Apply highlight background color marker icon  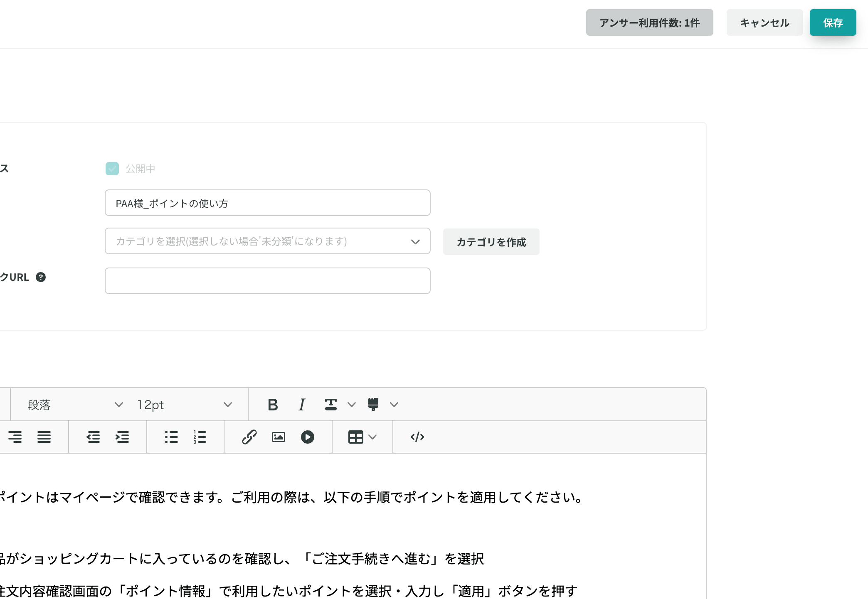coord(373,405)
